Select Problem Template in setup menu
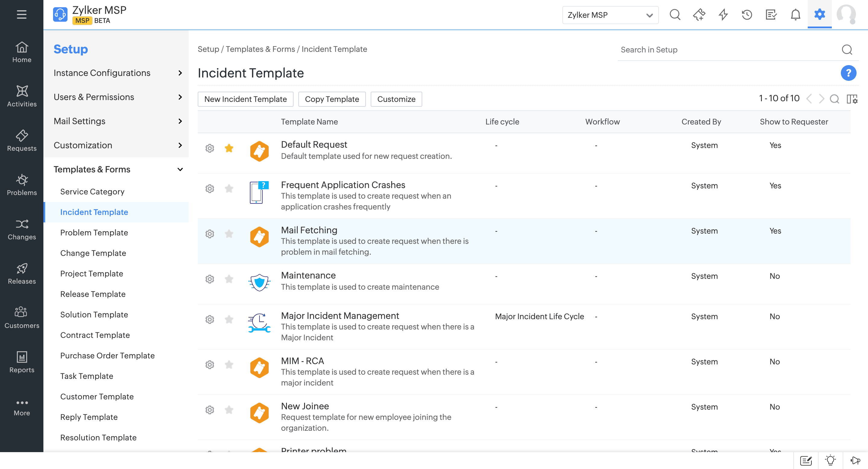 94,232
